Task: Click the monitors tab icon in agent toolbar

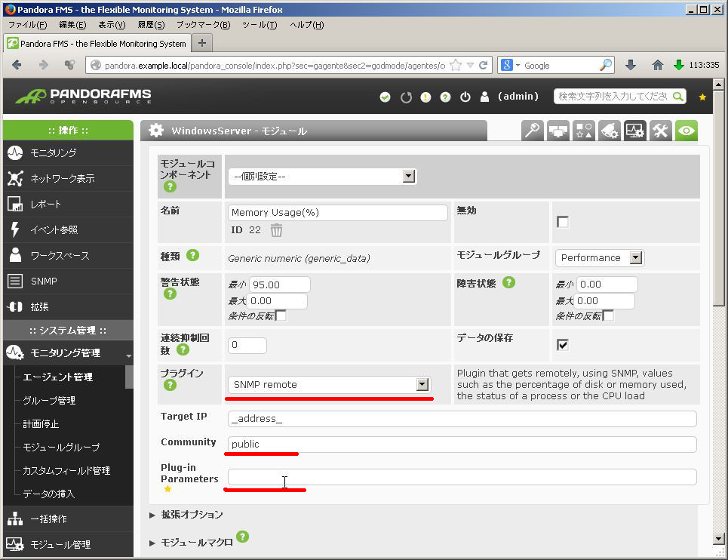Action: [558, 131]
